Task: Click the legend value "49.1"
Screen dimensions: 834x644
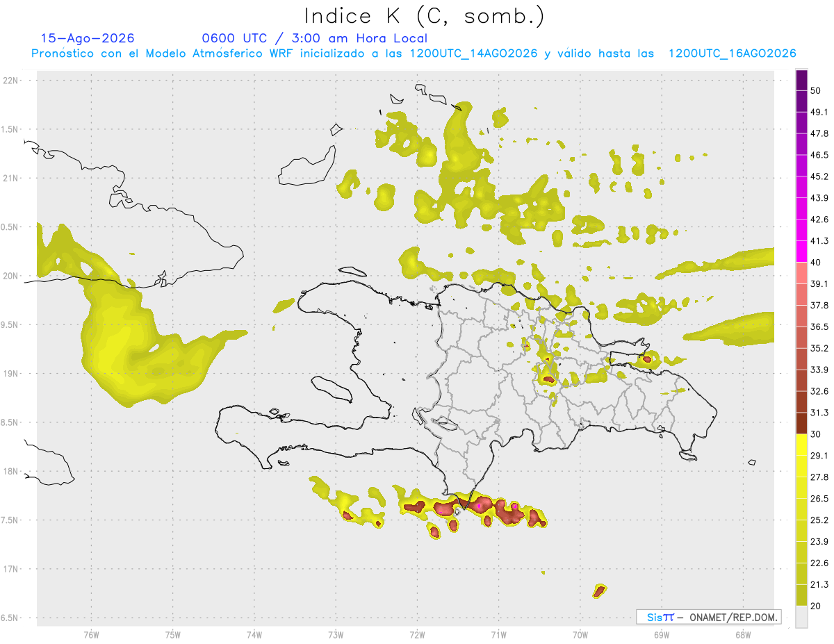Action: (x=819, y=112)
